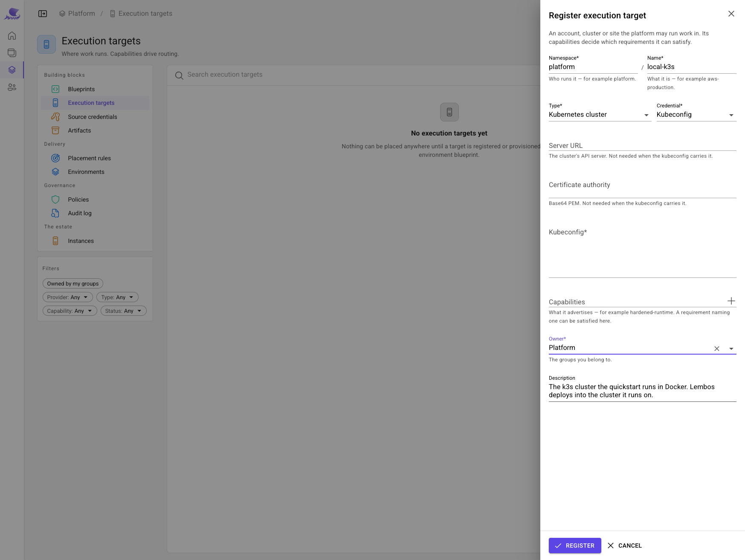
Task: Click the Placement rules target icon
Action: [55, 158]
